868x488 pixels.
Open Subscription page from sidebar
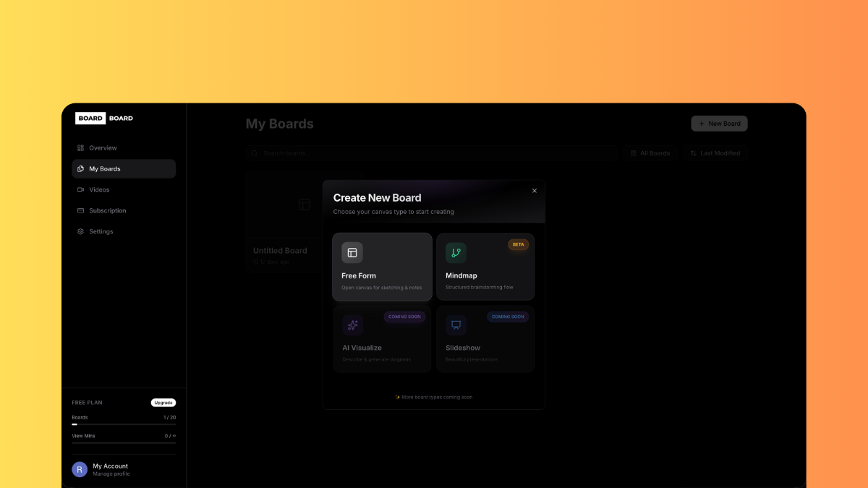[x=107, y=211]
